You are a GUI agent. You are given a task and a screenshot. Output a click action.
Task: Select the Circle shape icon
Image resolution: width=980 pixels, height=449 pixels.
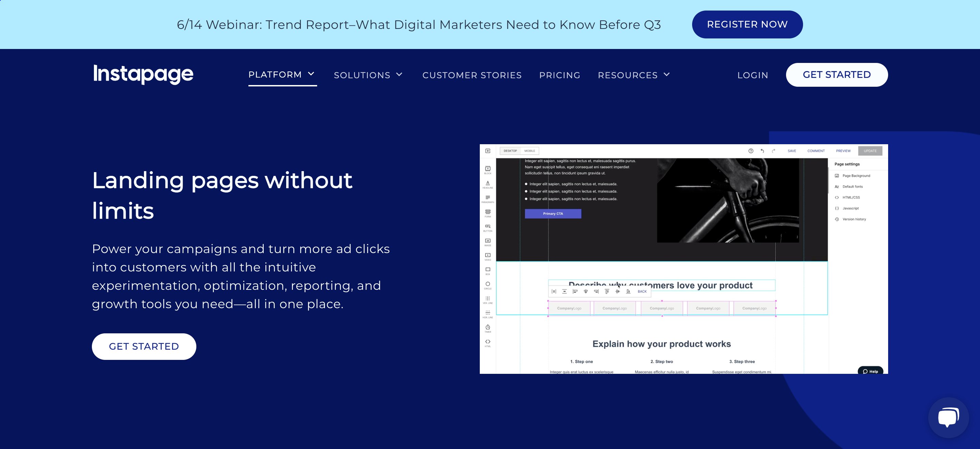click(x=487, y=285)
